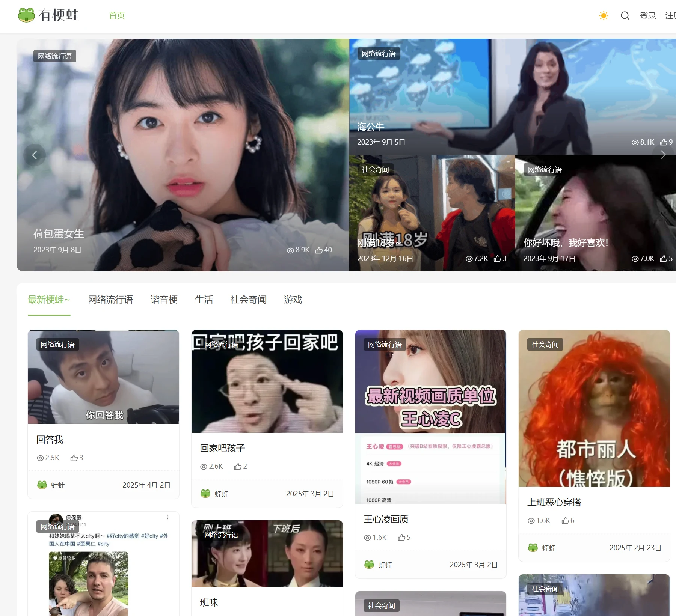
Task: Switch to the 网络流行语 tab
Action: coord(110,300)
